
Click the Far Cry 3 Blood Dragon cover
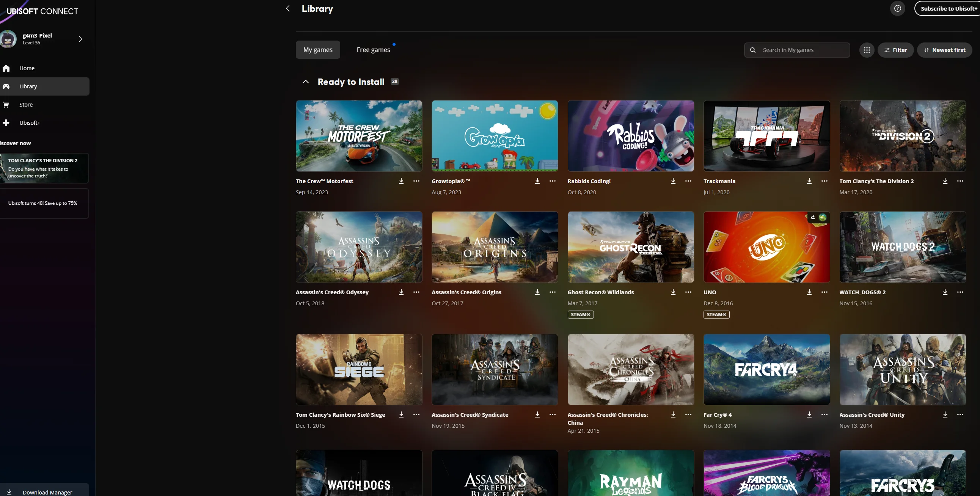pyautogui.click(x=766, y=473)
